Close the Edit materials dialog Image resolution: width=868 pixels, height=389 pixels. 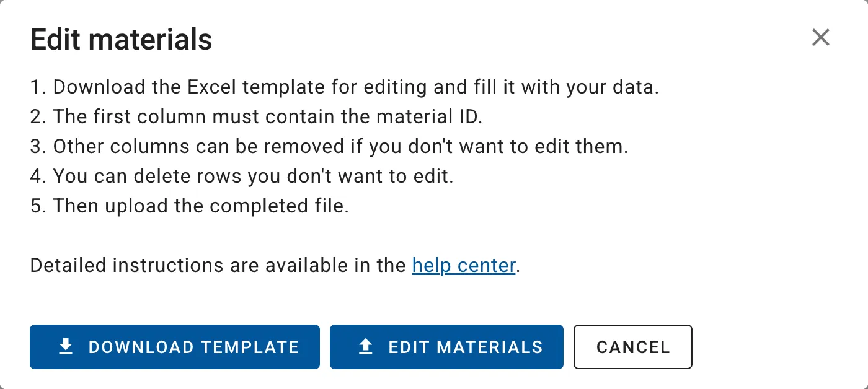coord(820,38)
